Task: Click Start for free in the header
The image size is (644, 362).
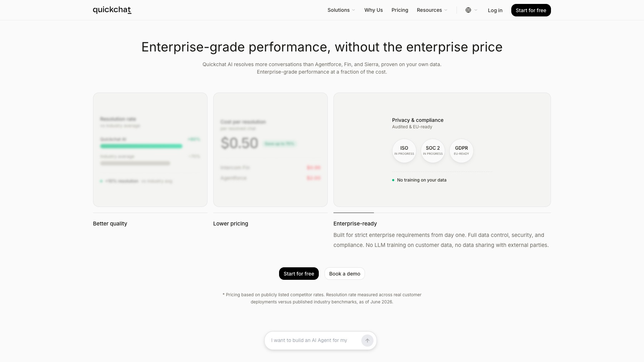Action: point(531,10)
